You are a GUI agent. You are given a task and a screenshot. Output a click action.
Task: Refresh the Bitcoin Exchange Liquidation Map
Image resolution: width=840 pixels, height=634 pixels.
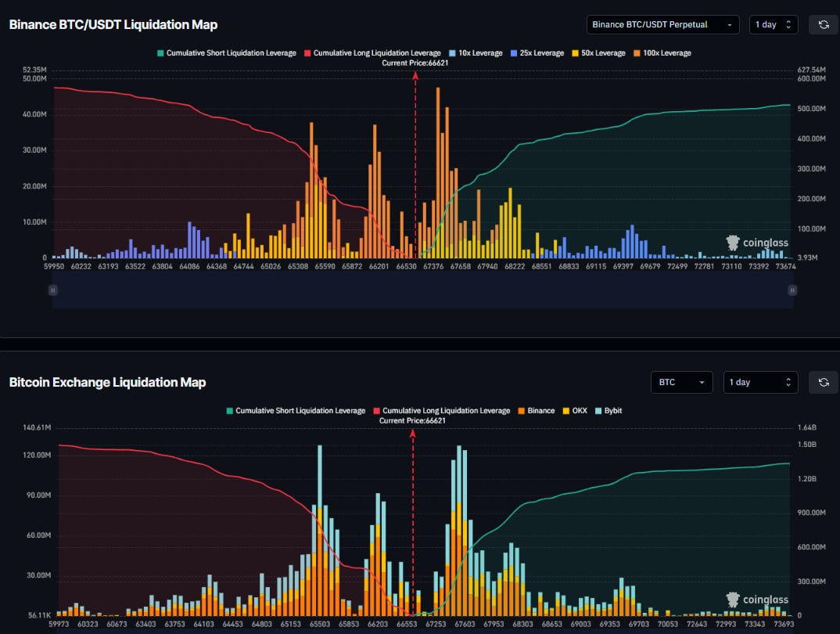[823, 383]
